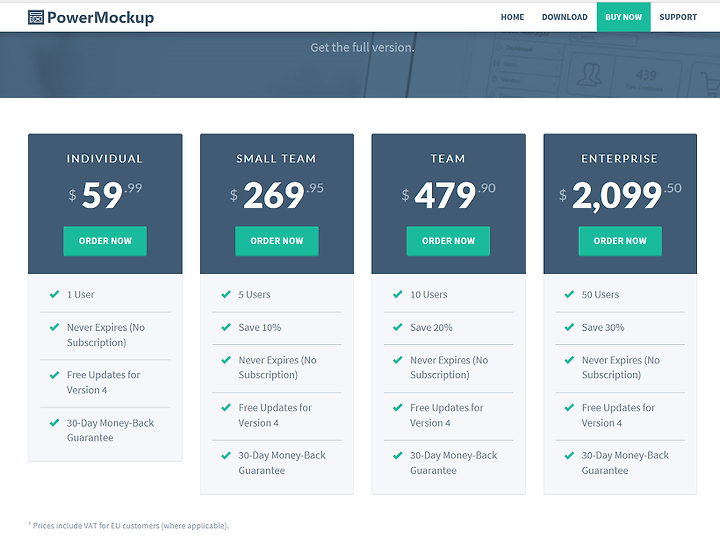Click the 'Save 10%' text
The width and height of the screenshot is (720, 539).
pos(260,328)
